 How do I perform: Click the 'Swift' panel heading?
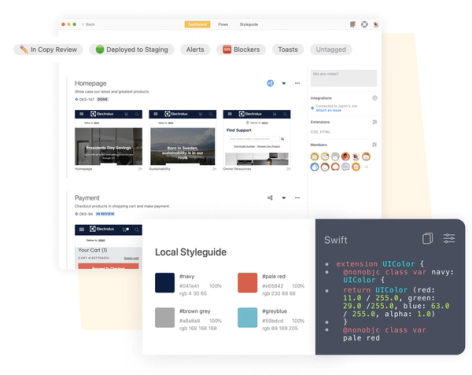point(336,240)
